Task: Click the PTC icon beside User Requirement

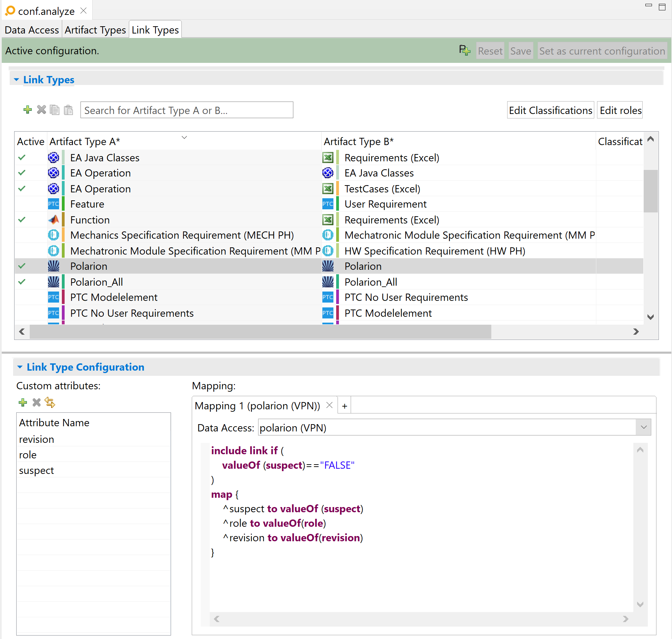Action: 328,204
